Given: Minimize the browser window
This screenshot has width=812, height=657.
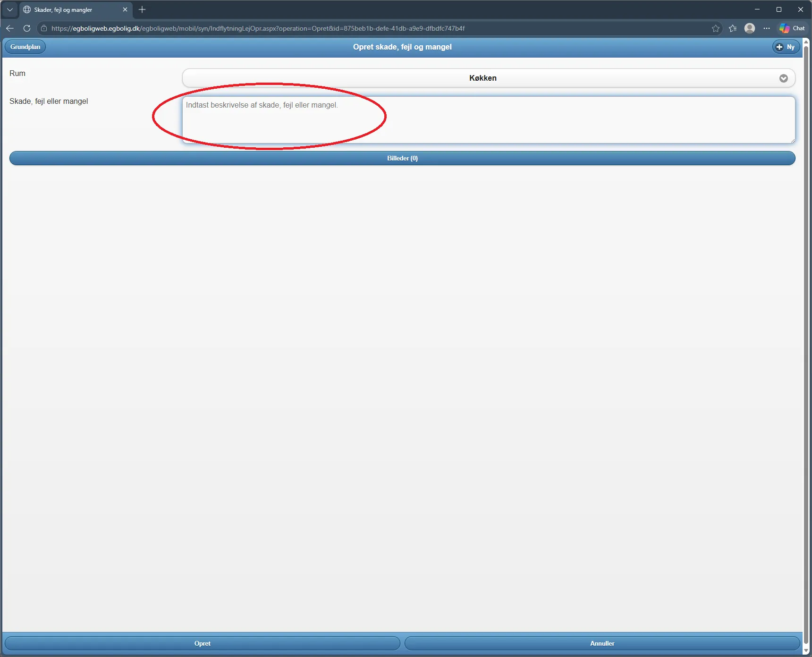Looking at the screenshot, I should pyautogui.click(x=757, y=9).
